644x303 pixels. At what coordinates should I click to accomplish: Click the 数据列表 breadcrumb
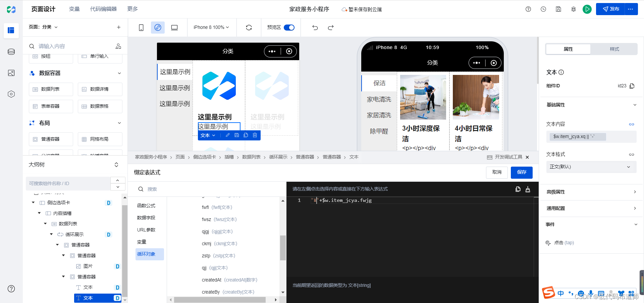point(251,157)
